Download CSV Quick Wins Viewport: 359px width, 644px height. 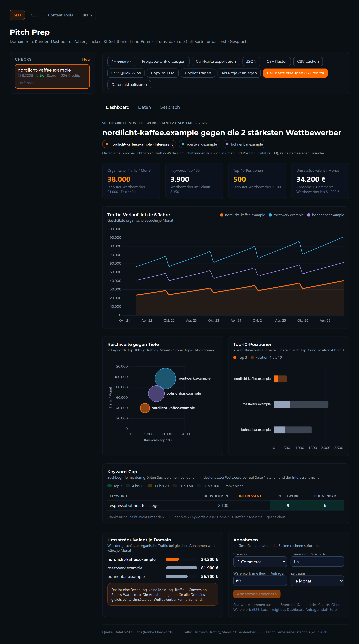point(126,73)
